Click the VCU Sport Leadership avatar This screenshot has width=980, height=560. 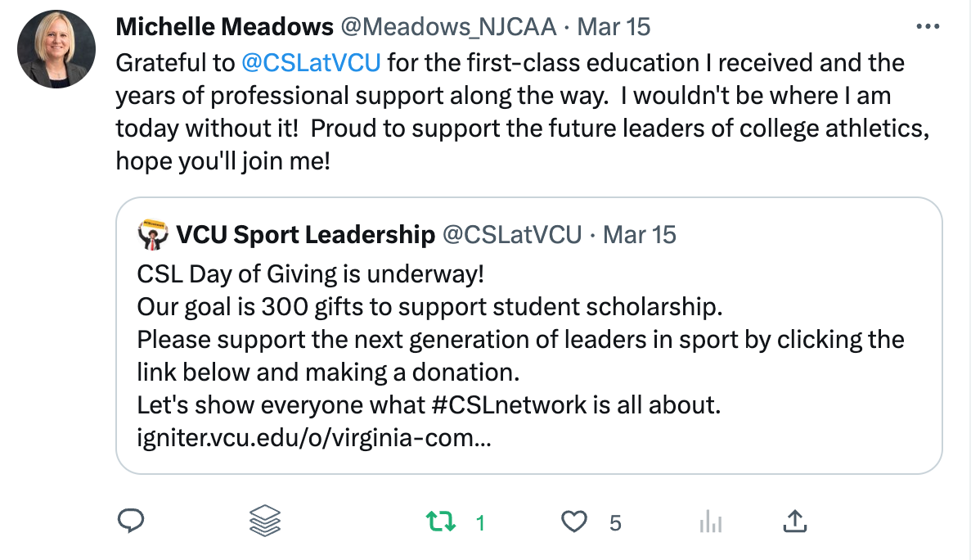[x=153, y=234]
